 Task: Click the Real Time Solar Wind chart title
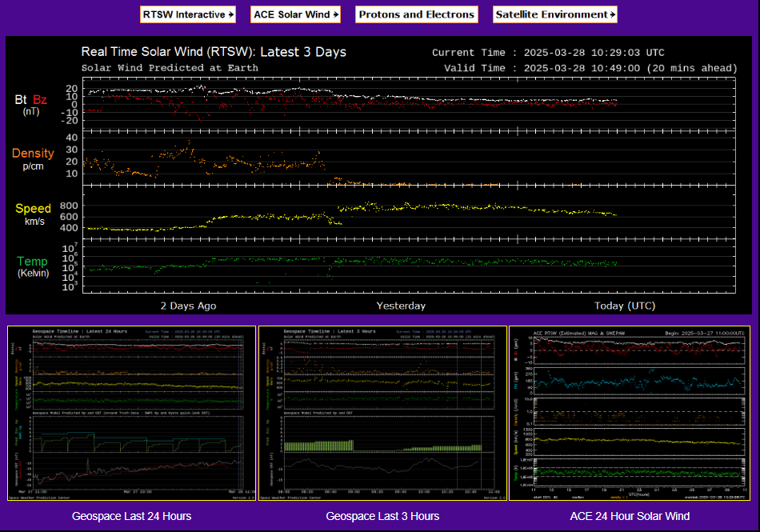coord(214,52)
